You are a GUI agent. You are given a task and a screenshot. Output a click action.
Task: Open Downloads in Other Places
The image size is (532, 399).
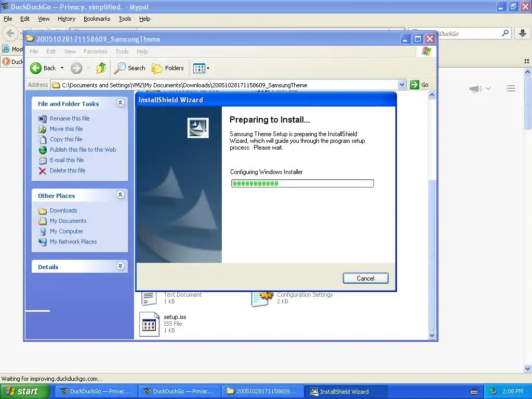pyautogui.click(x=63, y=210)
